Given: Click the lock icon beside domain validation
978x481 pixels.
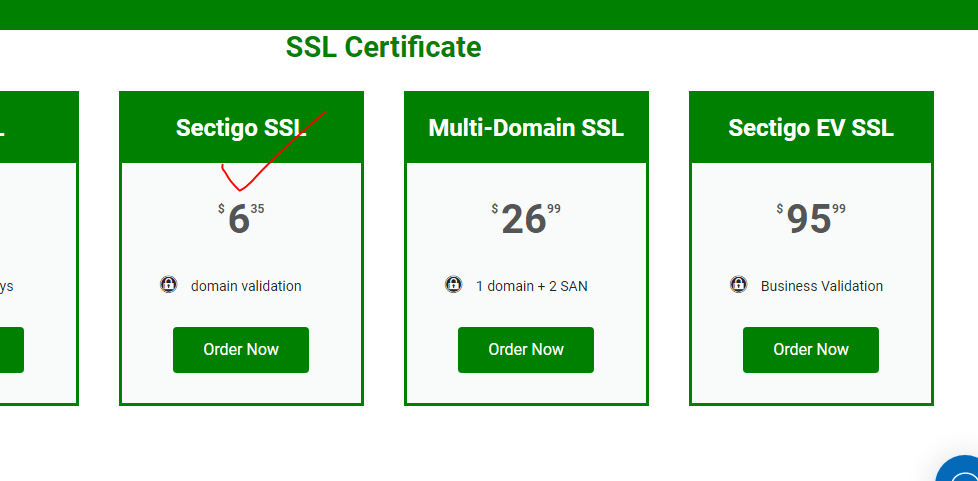Looking at the screenshot, I should click(168, 284).
